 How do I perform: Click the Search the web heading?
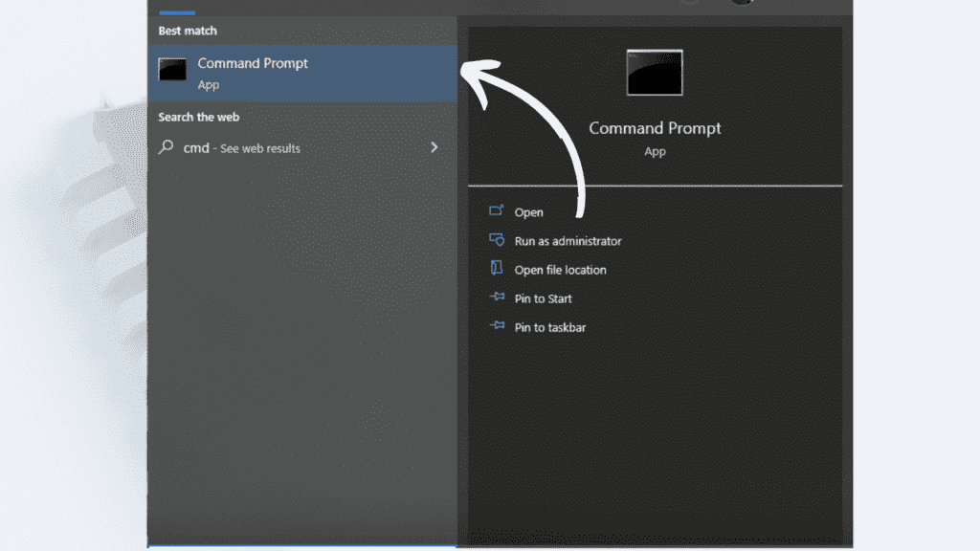tap(198, 117)
